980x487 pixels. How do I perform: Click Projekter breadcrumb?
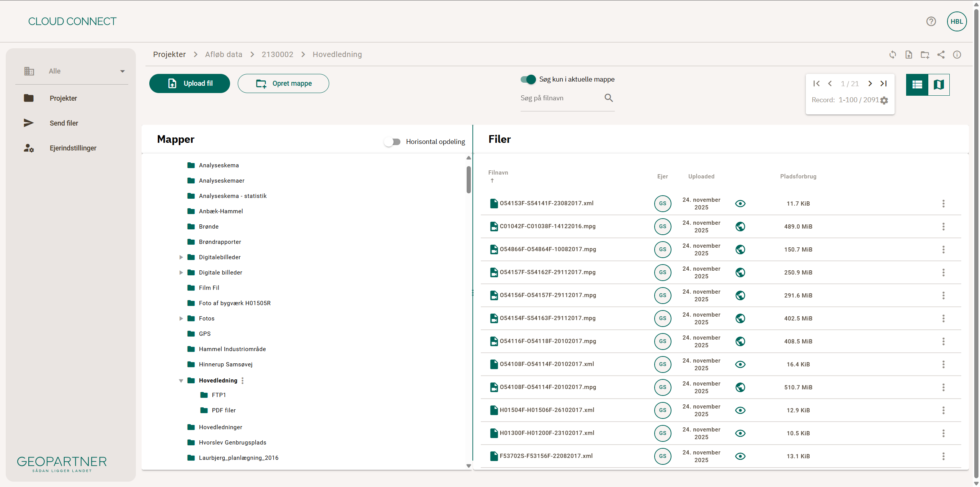click(x=169, y=54)
